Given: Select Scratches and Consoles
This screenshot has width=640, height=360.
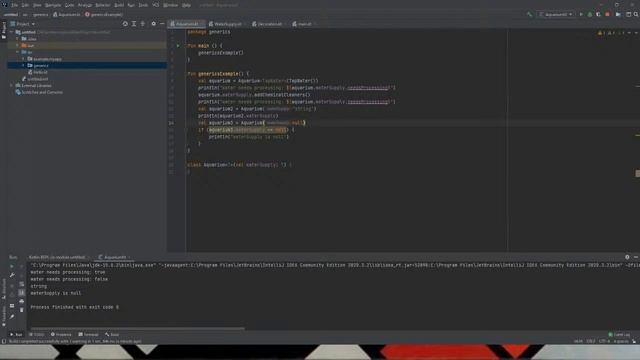Looking at the screenshot, I should click(39, 92).
